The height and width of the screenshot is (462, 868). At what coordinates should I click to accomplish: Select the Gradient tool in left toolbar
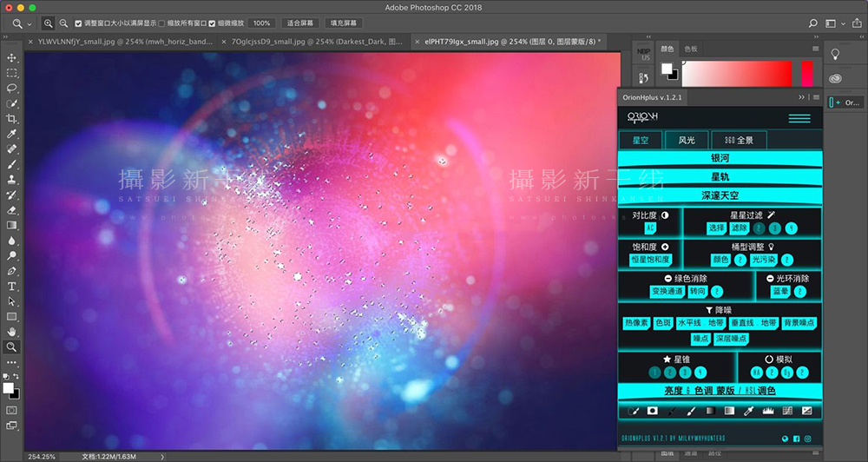[x=11, y=226]
